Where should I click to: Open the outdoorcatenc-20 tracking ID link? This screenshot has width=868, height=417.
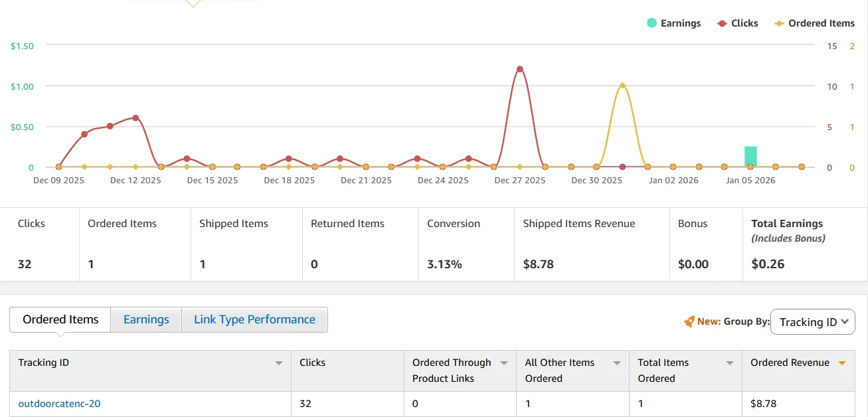[59, 403]
